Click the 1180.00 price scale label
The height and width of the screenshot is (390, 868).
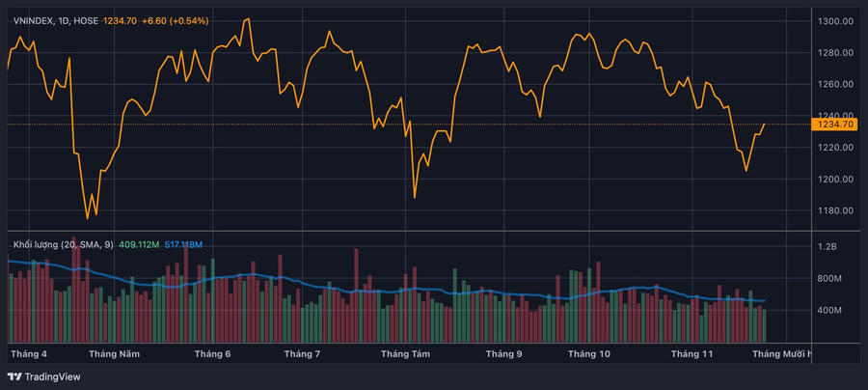834,211
